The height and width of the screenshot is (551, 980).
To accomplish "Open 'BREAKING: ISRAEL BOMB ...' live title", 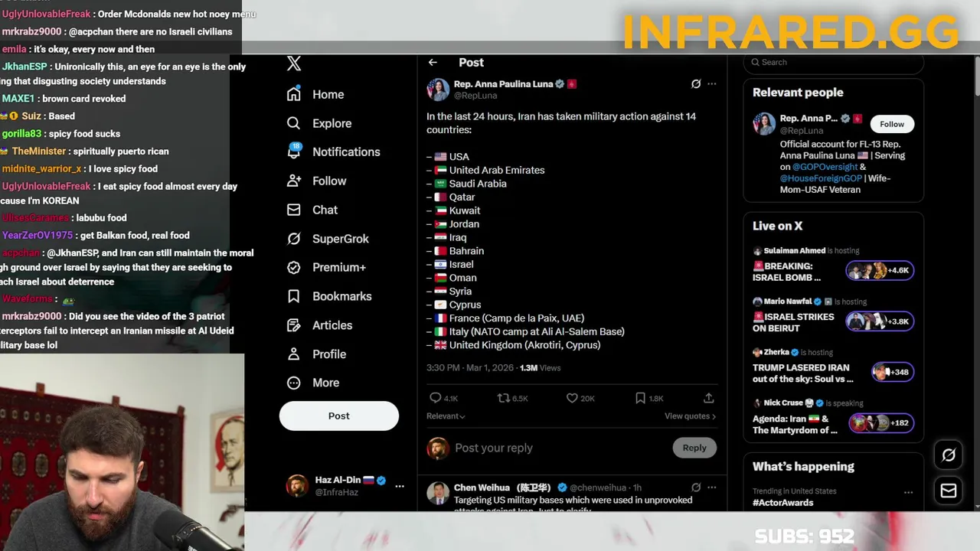I will (x=787, y=272).
